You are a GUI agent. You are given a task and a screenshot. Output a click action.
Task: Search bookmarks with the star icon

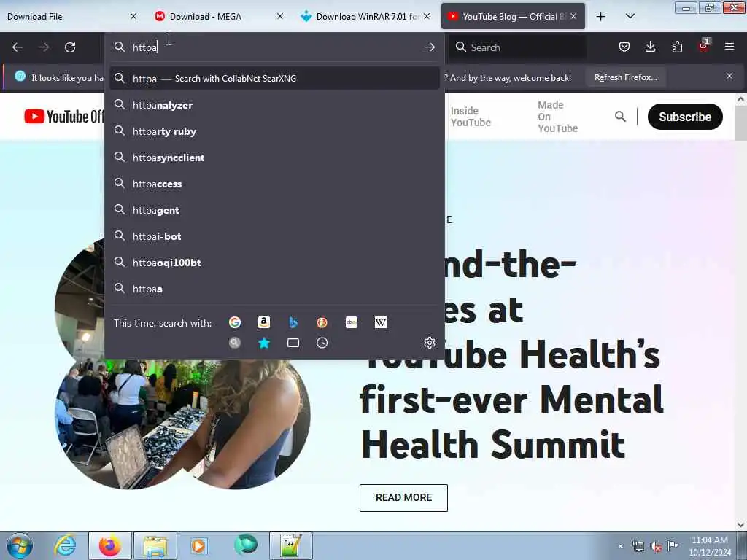tap(263, 343)
